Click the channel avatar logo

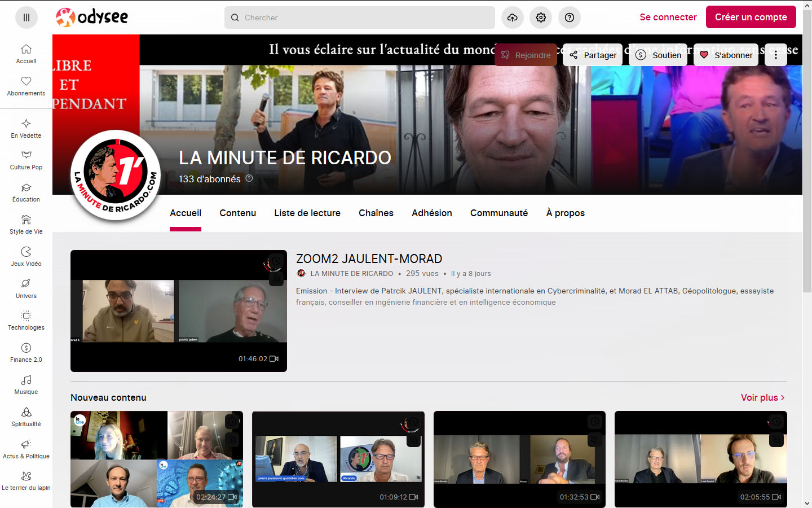[116, 176]
